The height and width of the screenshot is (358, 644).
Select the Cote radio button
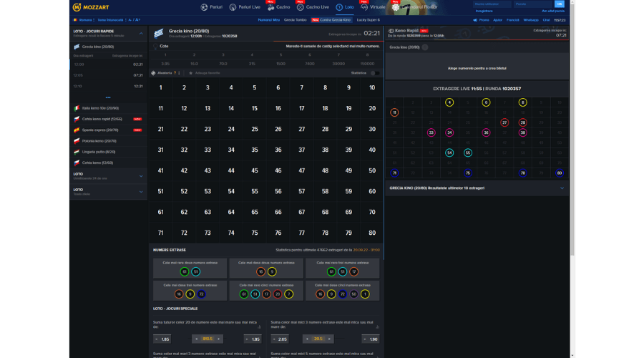point(156,47)
